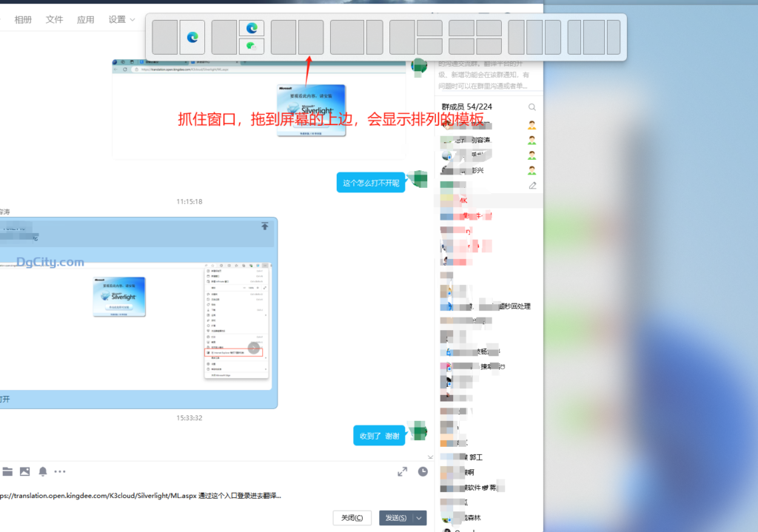Image resolution: width=758 pixels, height=532 pixels.
Task: Select the member row 彭兴
Action: click(x=489, y=170)
